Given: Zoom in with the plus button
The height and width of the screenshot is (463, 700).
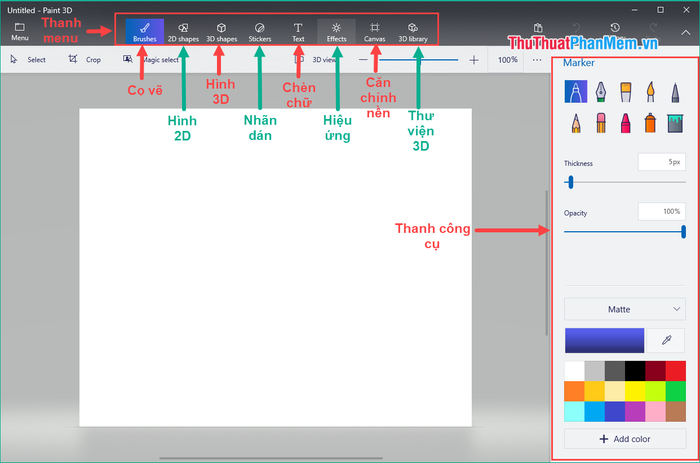Looking at the screenshot, I should click(x=474, y=60).
